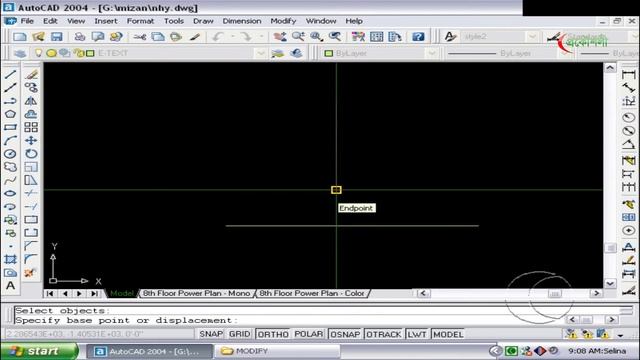The image size is (640, 360).
Task: Click the horizontal scrollbar right arrow
Action: (x=596, y=293)
